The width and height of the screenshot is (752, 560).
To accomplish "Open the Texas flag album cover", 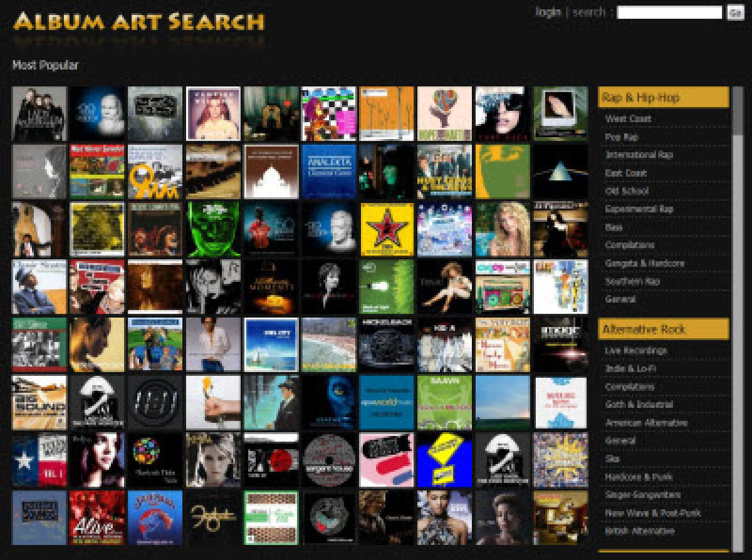I will (x=39, y=460).
